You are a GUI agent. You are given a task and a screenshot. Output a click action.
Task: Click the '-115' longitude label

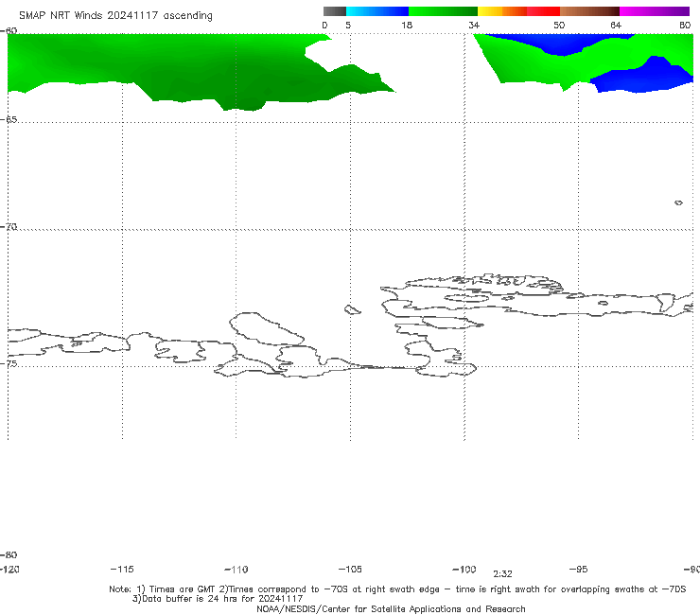click(122, 570)
